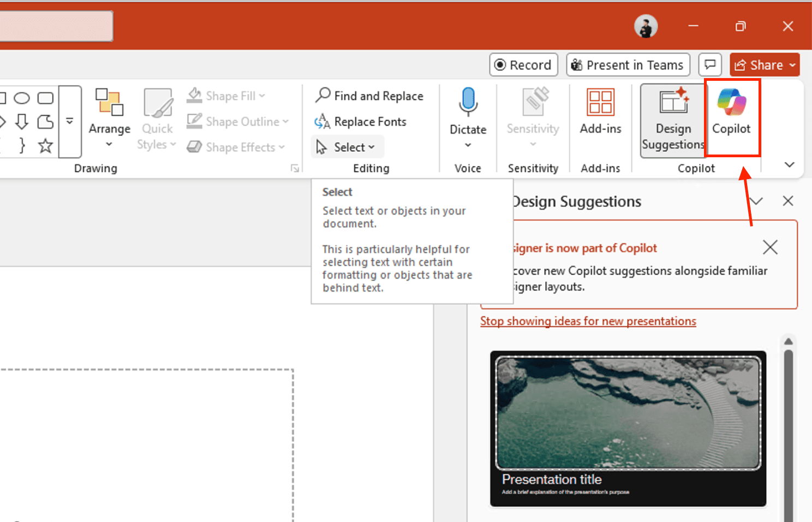Image resolution: width=812 pixels, height=522 pixels.
Task: Open Find and Replace
Action: pyautogui.click(x=370, y=96)
